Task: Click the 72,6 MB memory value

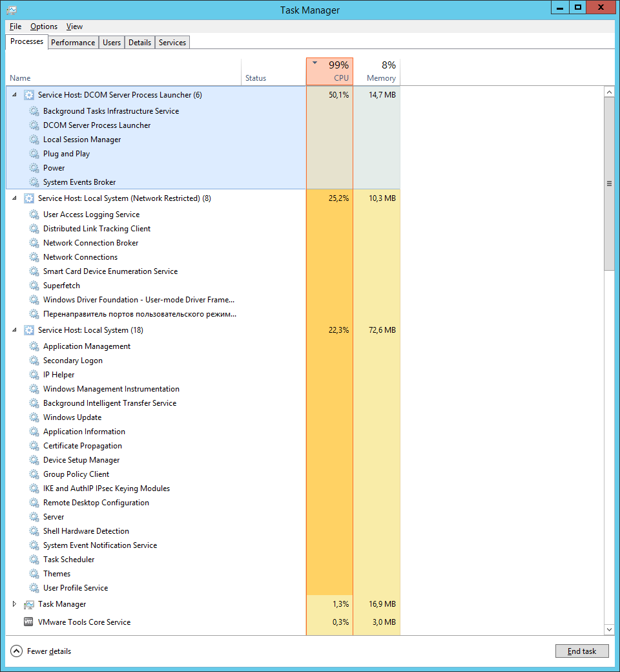Action: point(382,330)
